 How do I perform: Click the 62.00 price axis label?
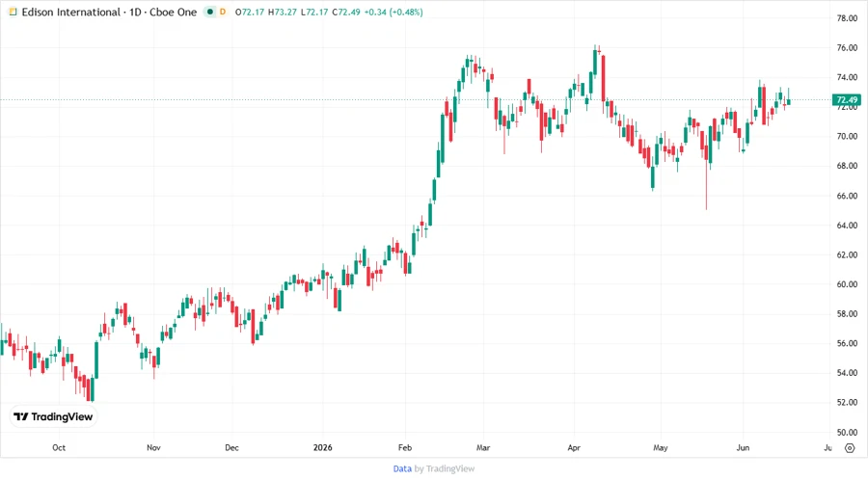click(847, 254)
